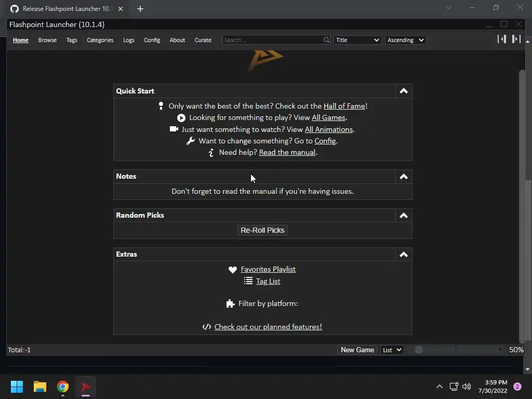Image resolution: width=532 pixels, height=399 pixels.
Task: Click the camera icon beside All Animations
Action: tap(174, 129)
